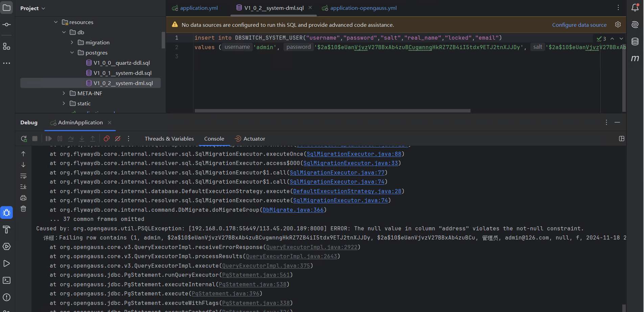The height and width of the screenshot is (312, 644).
Task: Open the SqlMigrationExecutor.java:88 stack trace link
Action: point(354,154)
